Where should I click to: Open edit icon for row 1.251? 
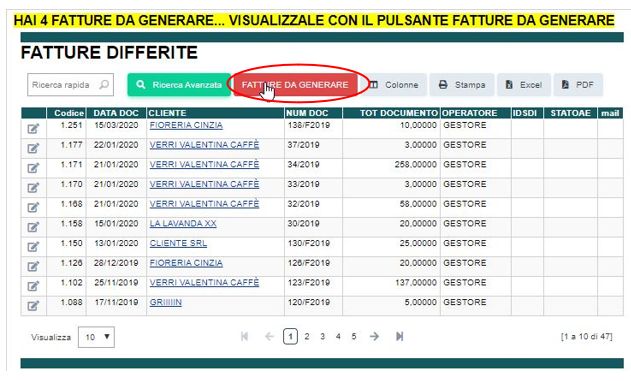(x=33, y=129)
